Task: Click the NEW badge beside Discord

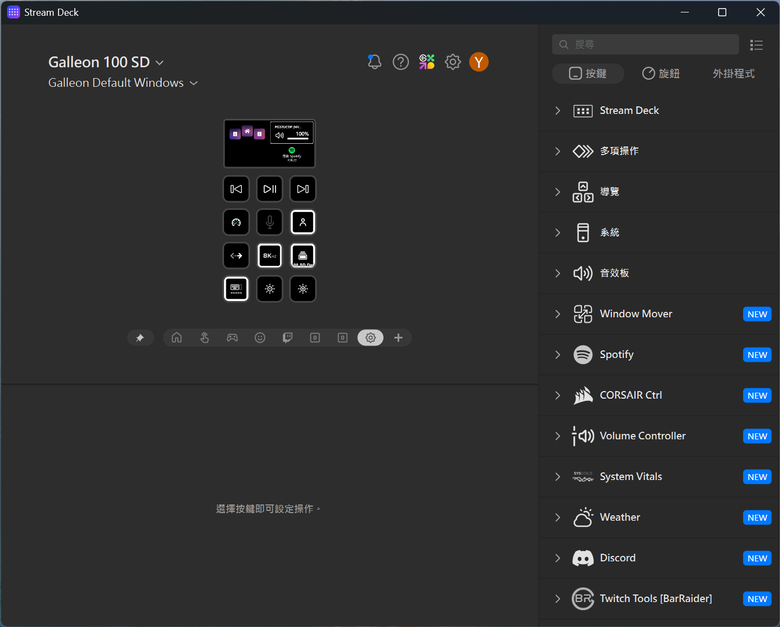Action: coord(757,558)
